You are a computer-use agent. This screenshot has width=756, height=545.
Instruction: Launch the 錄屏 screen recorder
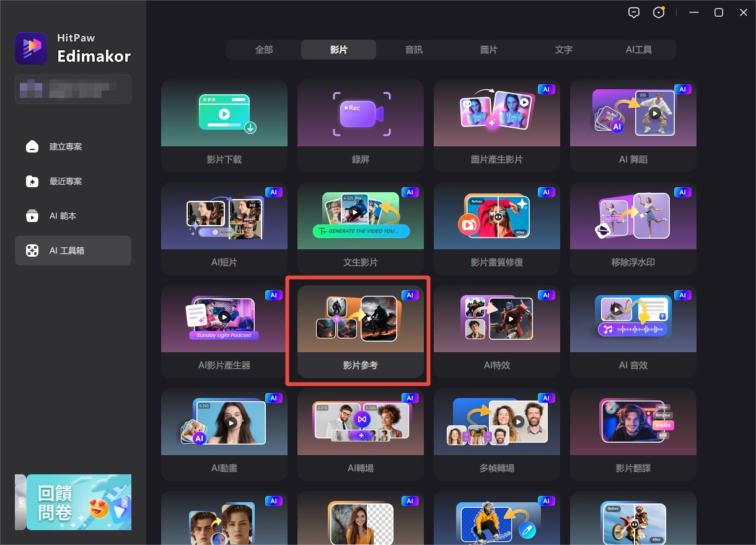point(361,126)
